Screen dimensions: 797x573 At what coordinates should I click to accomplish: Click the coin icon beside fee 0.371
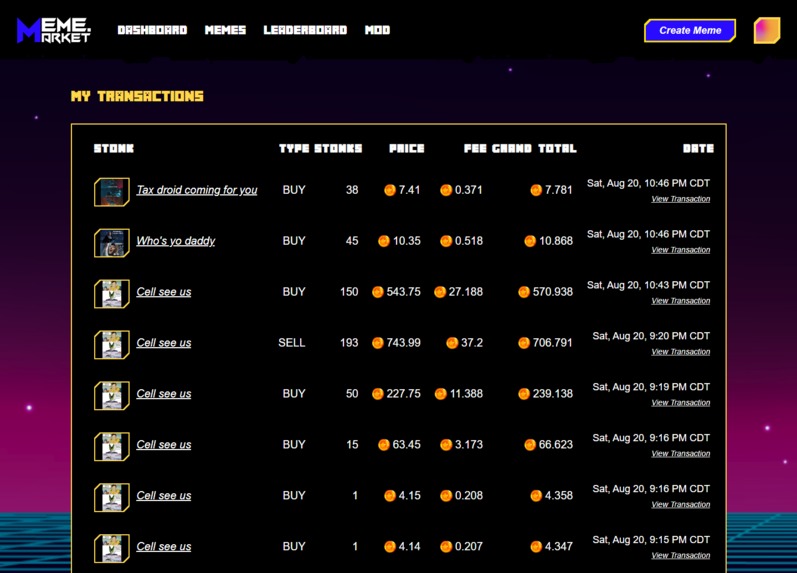pyautogui.click(x=446, y=190)
